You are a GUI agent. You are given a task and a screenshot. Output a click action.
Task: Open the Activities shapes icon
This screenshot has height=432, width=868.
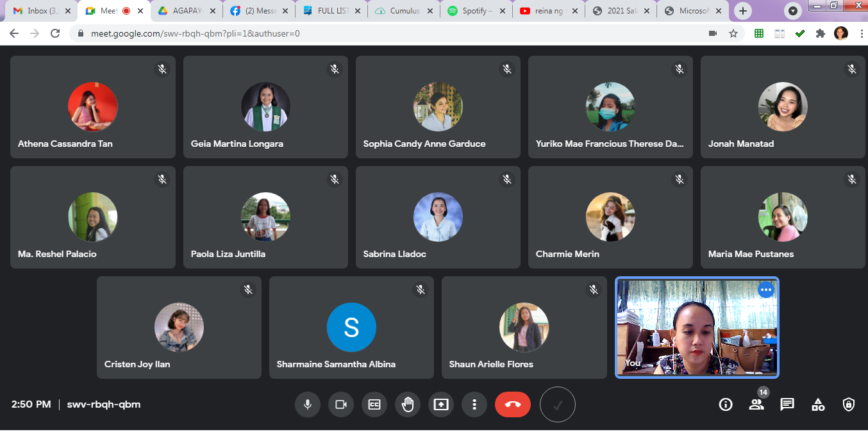pyautogui.click(x=818, y=404)
